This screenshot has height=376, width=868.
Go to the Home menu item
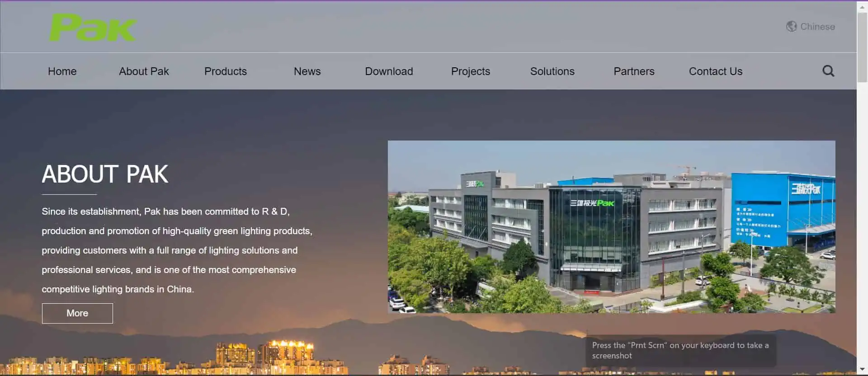62,71
